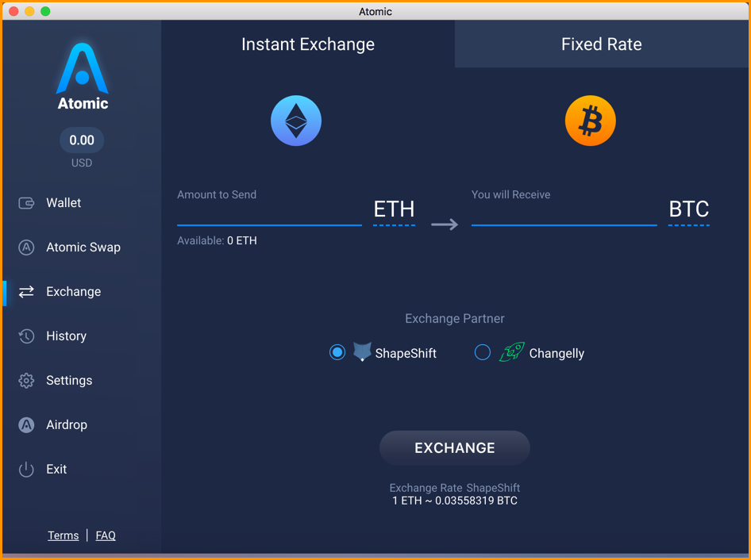Screen dimensions: 751x560
Task: Click the Airdrop icon in the sidebar
Action: click(x=26, y=425)
